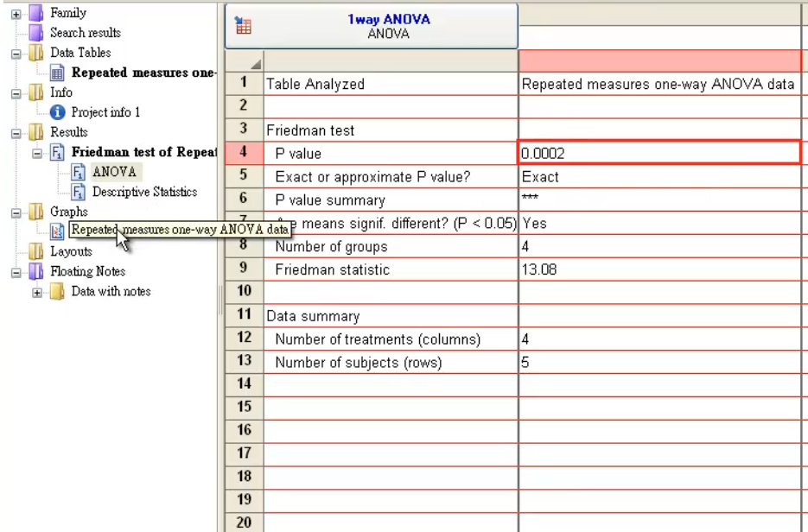Select the Layouts section label
808x532 pixels.
71,251
